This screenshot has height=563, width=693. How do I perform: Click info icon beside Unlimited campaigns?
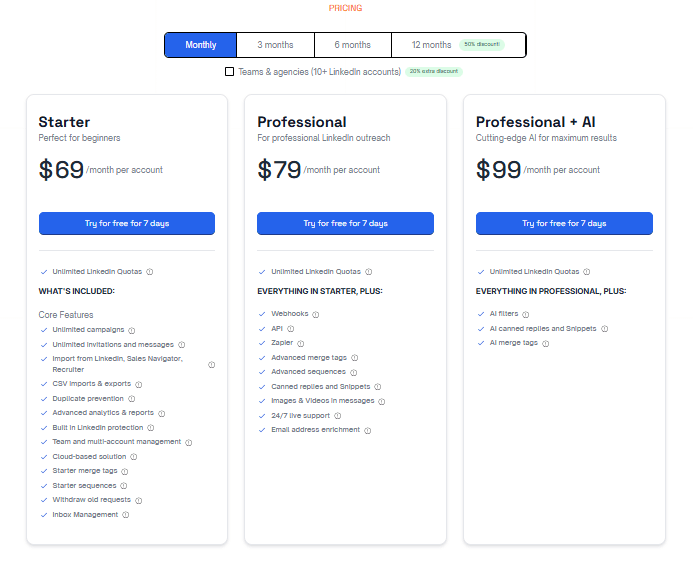[x=132, y=329]
